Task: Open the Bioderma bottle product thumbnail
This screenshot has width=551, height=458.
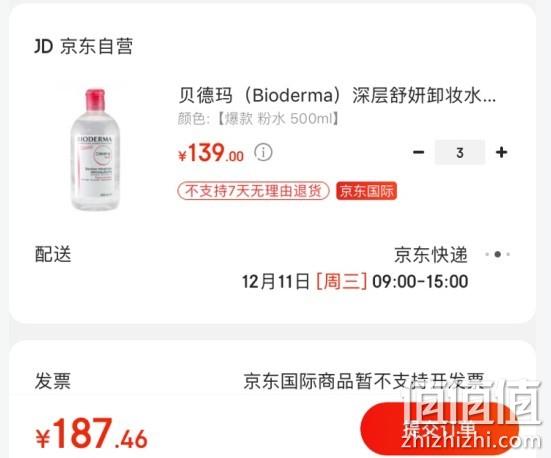Action: click(95, 149)
